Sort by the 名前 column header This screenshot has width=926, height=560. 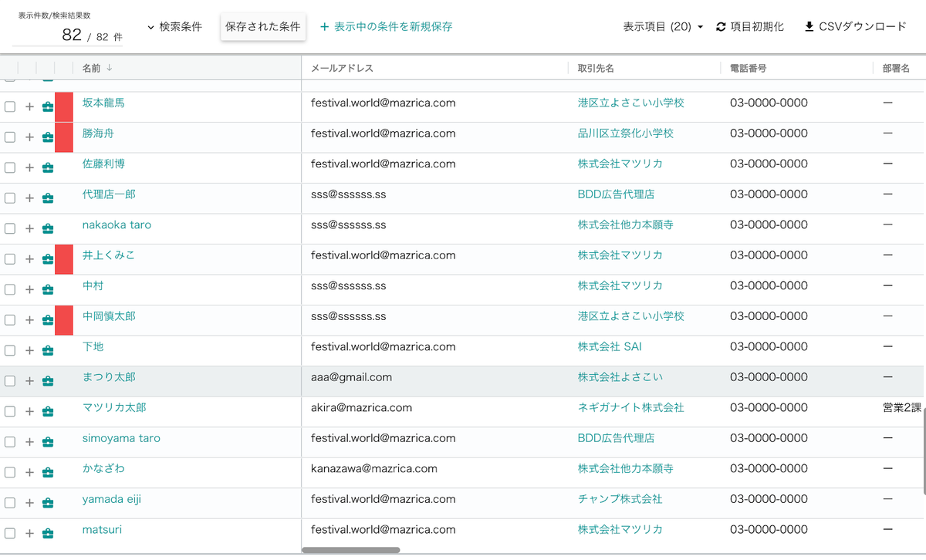point(92,68)
